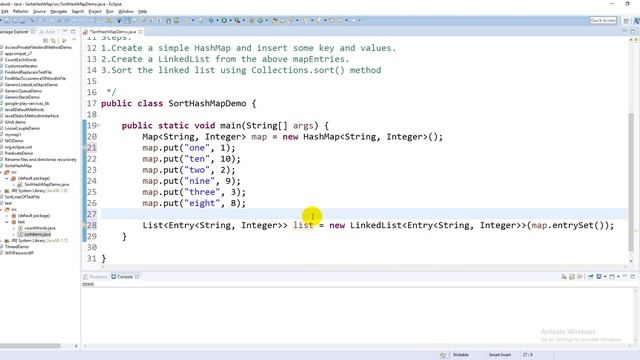Maximize the Console panel
The image size is (640, 360).
(633, 276)
